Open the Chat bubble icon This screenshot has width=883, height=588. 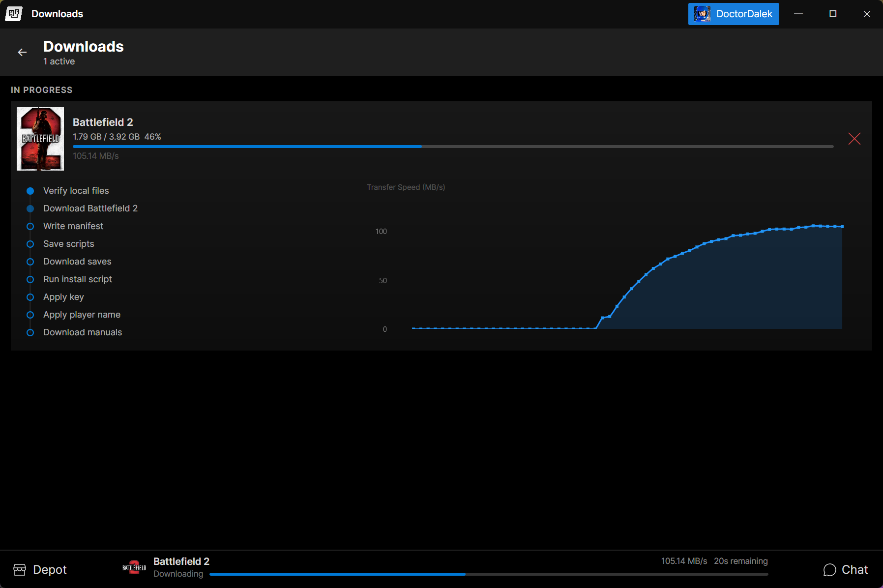829,569
